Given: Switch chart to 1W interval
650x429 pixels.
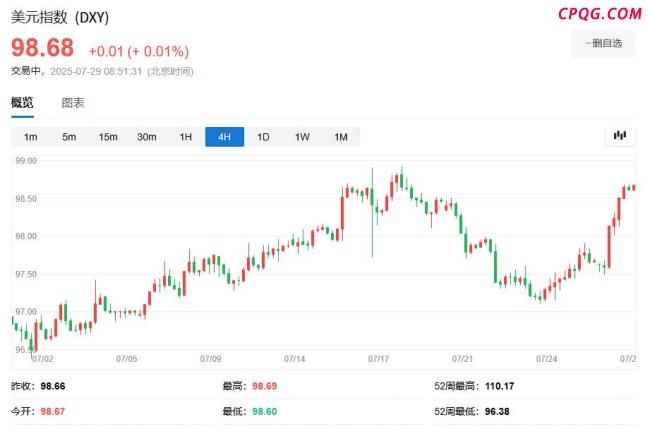Looking at the screenshot, I should 302,137.
